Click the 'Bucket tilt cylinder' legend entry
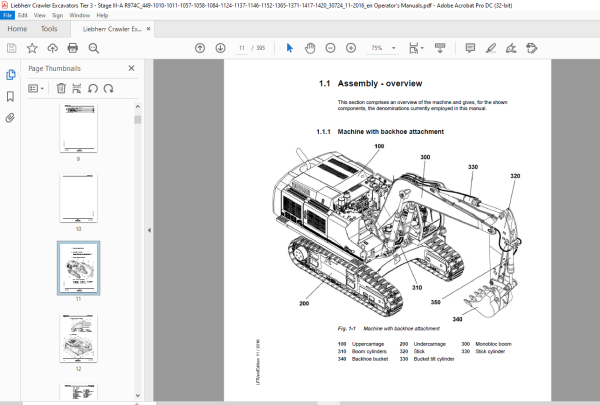Image resolution: width=600 pixels, height=405 pixels. point(434,359)
